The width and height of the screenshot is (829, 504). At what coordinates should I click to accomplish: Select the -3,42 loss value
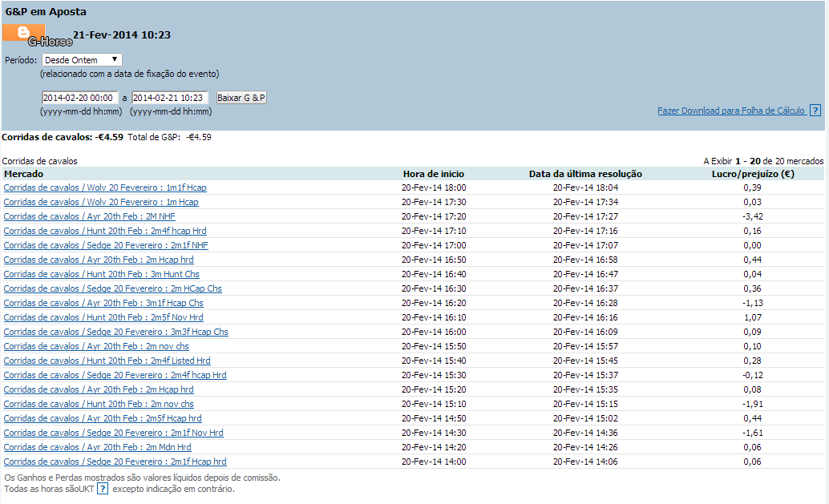coord(752,216)
